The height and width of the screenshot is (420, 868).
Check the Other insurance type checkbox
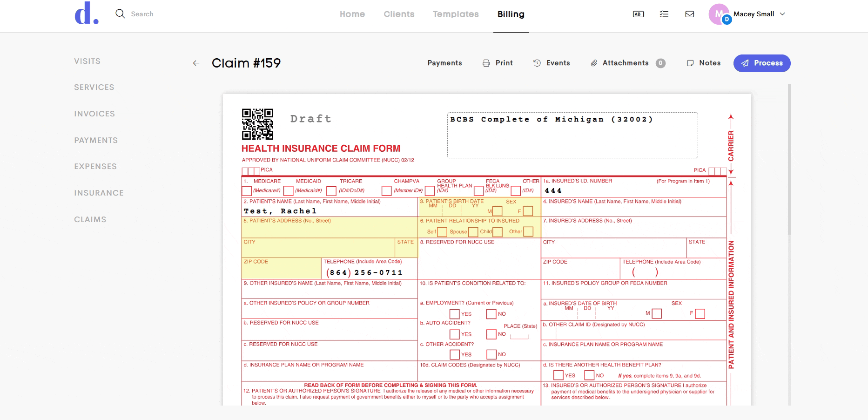tap(516, 191)
